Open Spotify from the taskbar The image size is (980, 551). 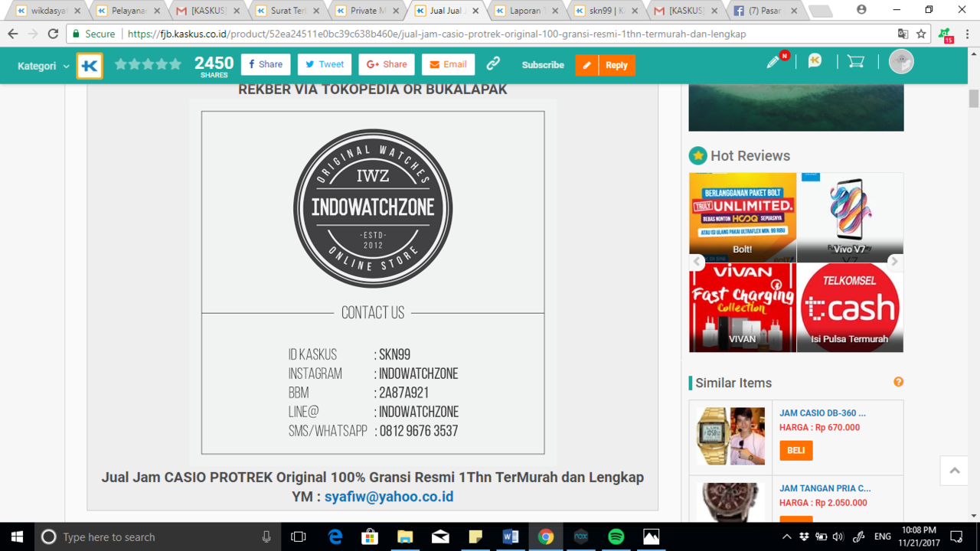pyautogui.click(x=616, y=536)
